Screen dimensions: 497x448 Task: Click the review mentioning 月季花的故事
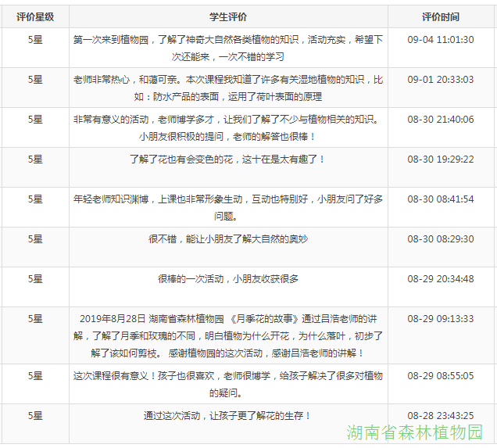coord(228,335)
